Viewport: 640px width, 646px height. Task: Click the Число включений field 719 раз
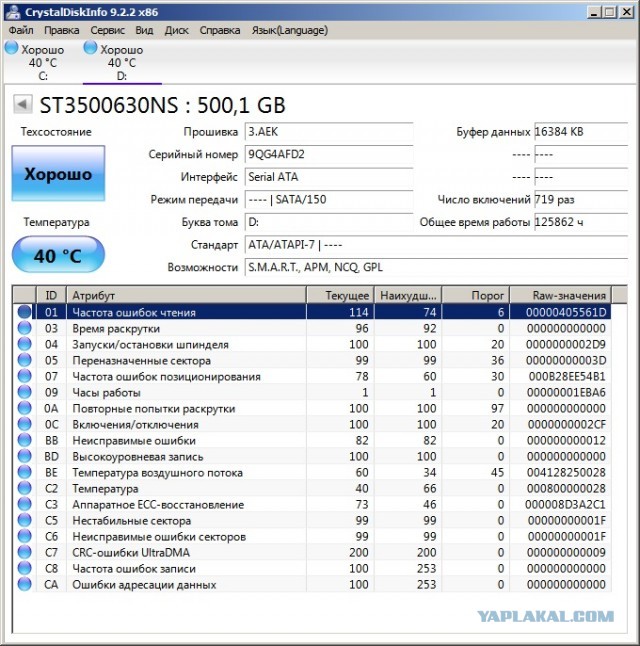[x=581, y=200]
